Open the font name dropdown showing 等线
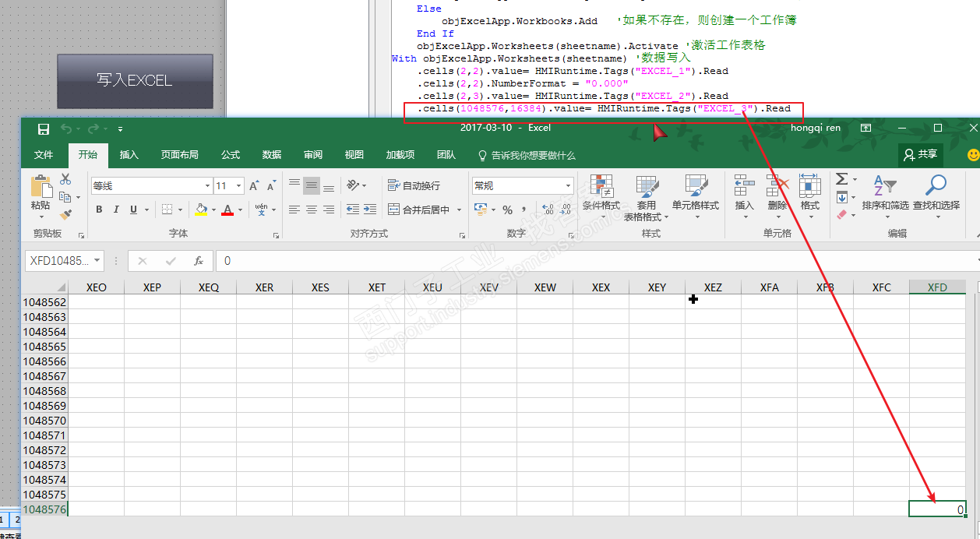This screenshot has width=980, height=539. 208,186
